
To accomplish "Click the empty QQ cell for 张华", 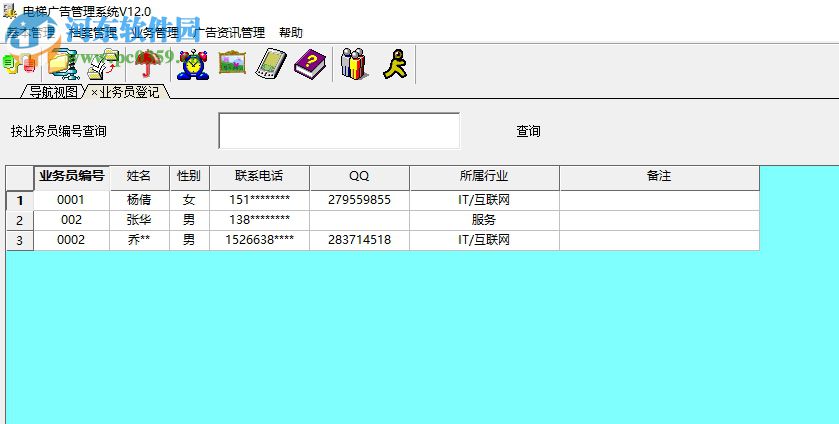I will pos(359,221).
